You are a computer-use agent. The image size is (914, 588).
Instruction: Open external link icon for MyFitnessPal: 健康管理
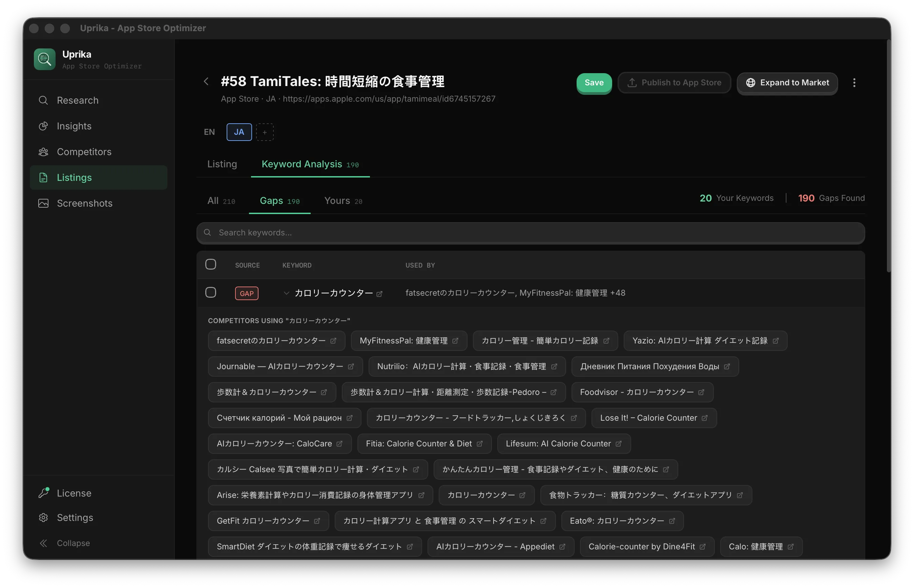click(x=455, y=341)
